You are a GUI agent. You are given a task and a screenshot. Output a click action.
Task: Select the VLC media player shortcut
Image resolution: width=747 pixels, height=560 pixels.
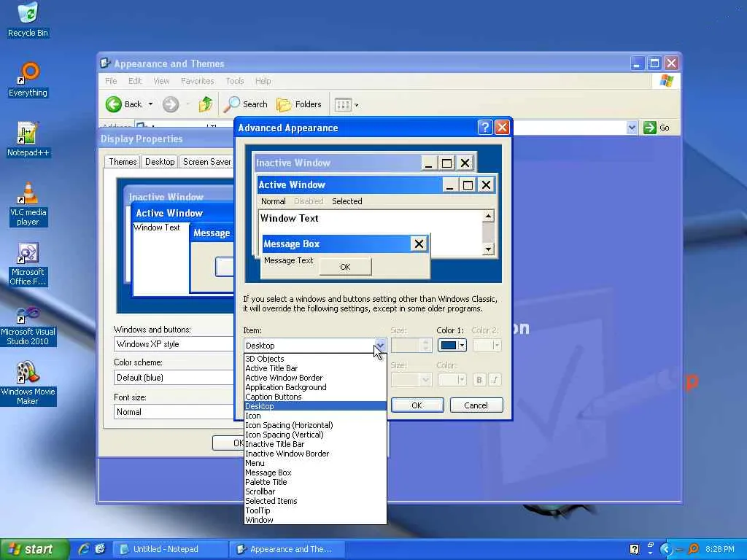pos(28,204)
